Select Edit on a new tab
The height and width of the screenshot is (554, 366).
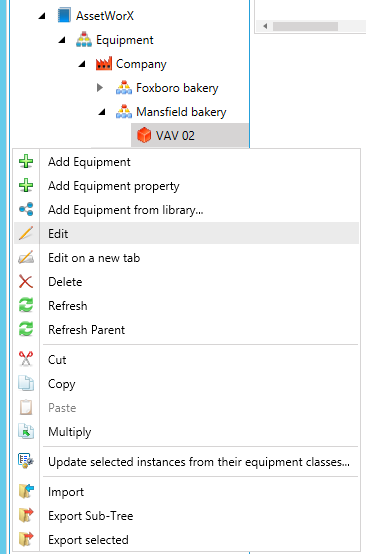tap(94, 258)
